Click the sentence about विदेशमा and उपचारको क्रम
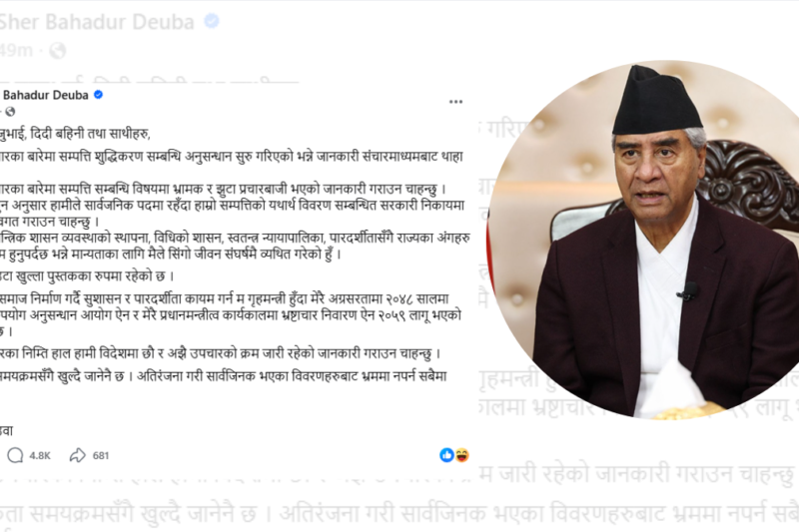Image resolution: width=799 pixels, height=532 pixels. point(220,352)
